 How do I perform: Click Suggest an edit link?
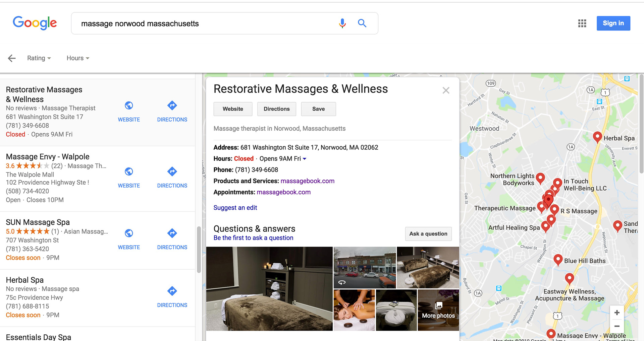coord(235,208)
